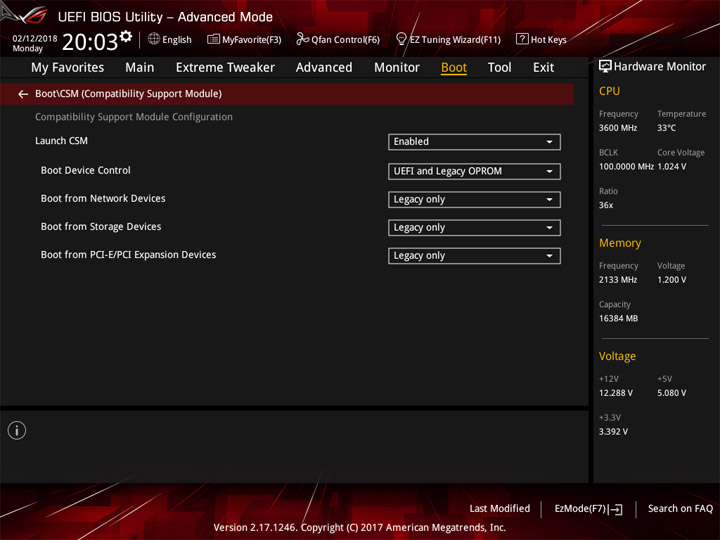Click the 20:03 clock time
The height and width of the screenshot is (540, 720).
pyautogui.click(x=90, y=42)
